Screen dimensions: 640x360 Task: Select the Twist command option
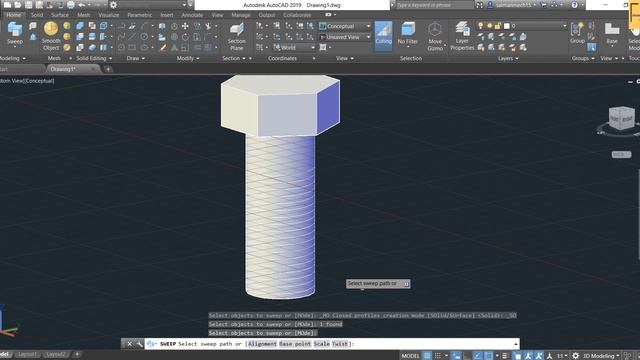tap(340, 344)
